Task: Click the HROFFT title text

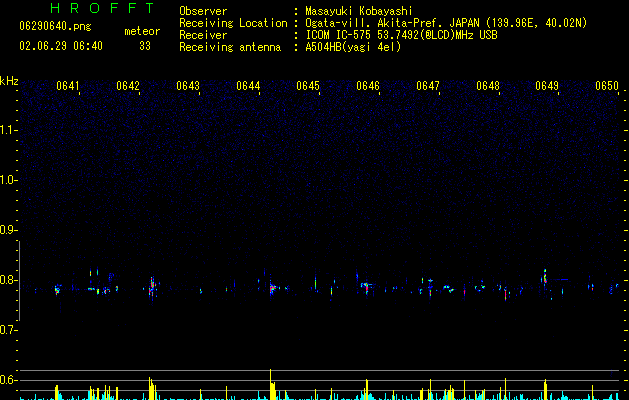Action: point(102,8)
